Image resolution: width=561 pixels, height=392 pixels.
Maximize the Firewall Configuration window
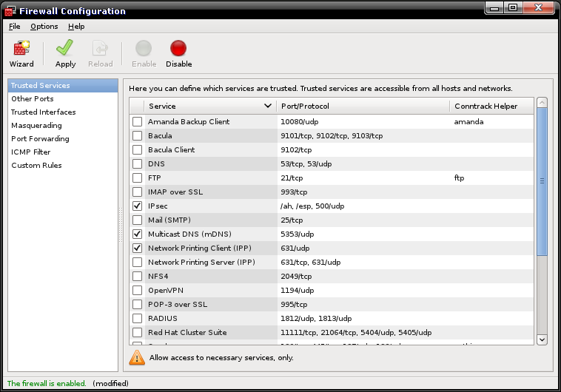pos(513,8)
